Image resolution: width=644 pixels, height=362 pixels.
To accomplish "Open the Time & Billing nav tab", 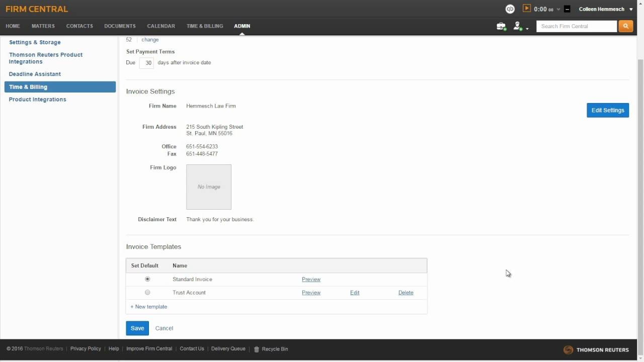I will point(205,26).
